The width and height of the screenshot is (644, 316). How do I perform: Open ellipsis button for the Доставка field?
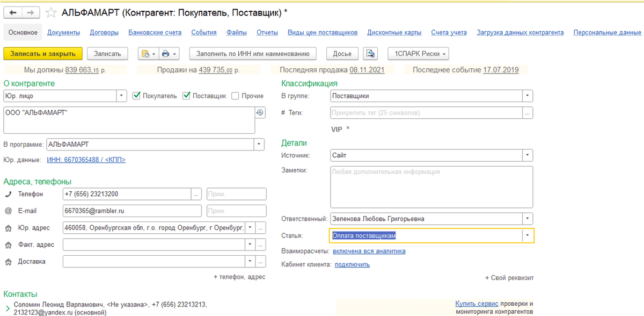261,261
